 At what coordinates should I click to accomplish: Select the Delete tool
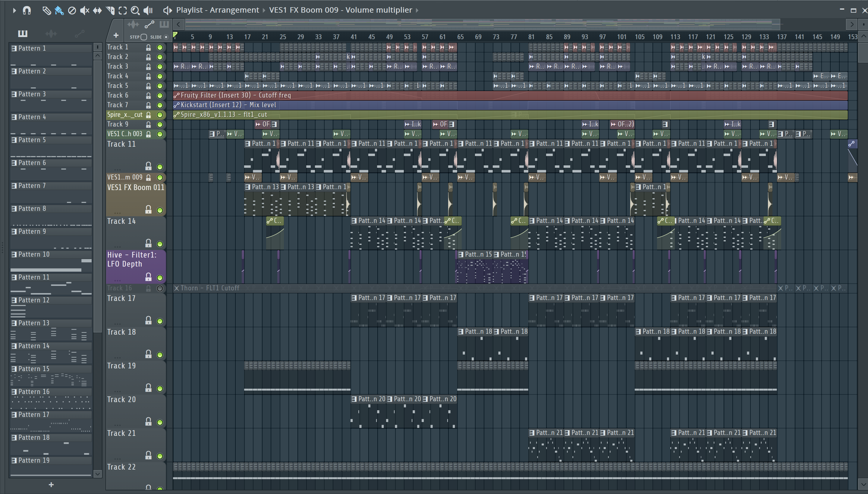[x=72, y=11]
